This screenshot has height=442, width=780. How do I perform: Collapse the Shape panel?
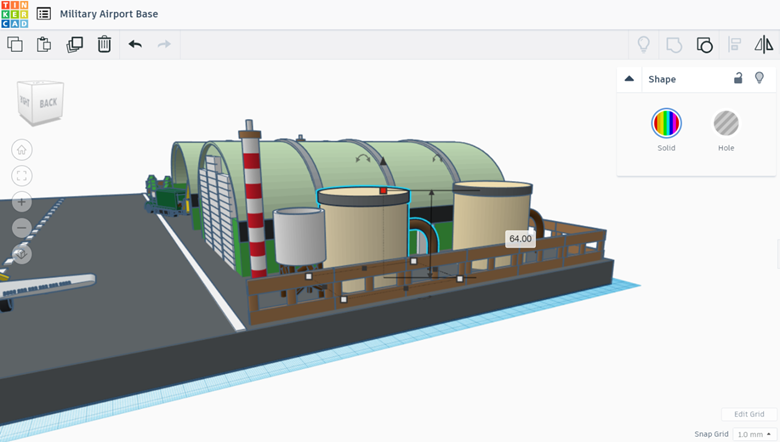(x=629, y=79)
